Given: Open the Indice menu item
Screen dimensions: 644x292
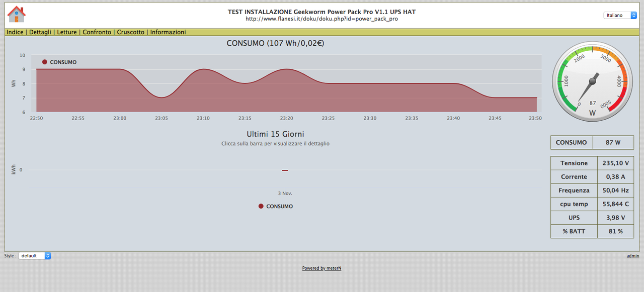Looking at the screenshot, I should click(15, 32).
